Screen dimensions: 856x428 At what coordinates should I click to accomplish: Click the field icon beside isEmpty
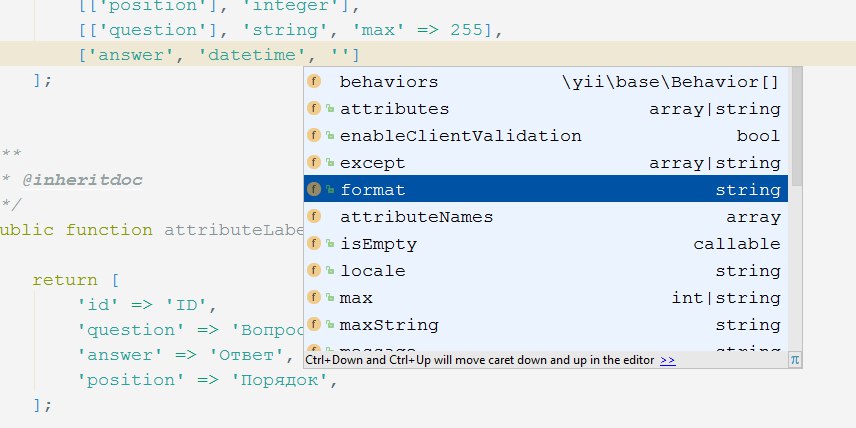pos(313,243)
